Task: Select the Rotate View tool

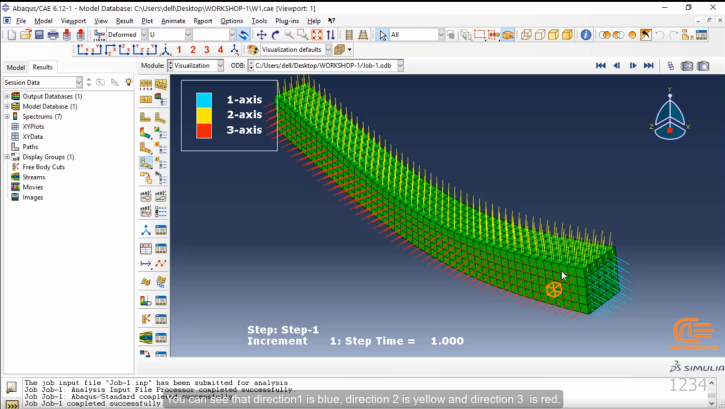Action: tap(275, 35)
